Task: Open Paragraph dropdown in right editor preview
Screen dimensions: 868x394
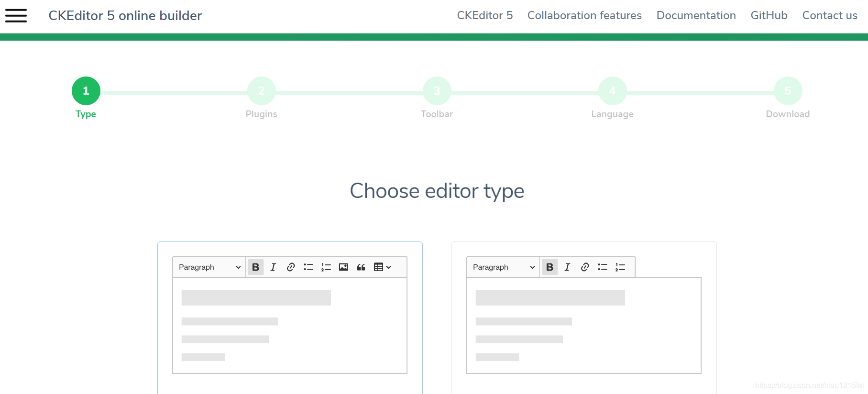Action: [504, 267]
